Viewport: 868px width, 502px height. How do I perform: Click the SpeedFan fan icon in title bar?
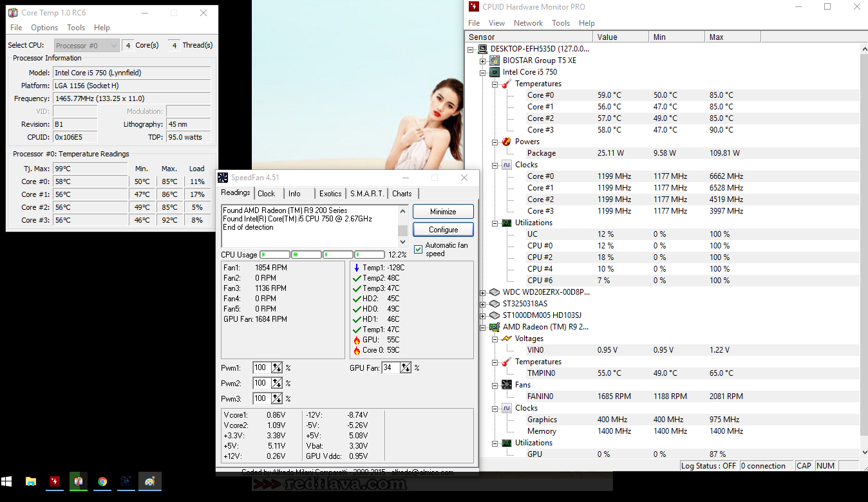tap(223, 178)
